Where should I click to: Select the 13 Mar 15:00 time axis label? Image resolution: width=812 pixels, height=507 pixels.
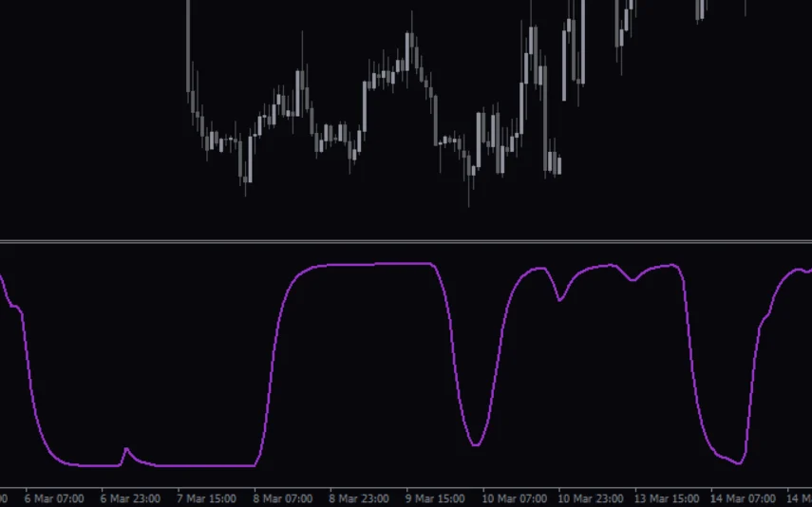click(667, 498)
